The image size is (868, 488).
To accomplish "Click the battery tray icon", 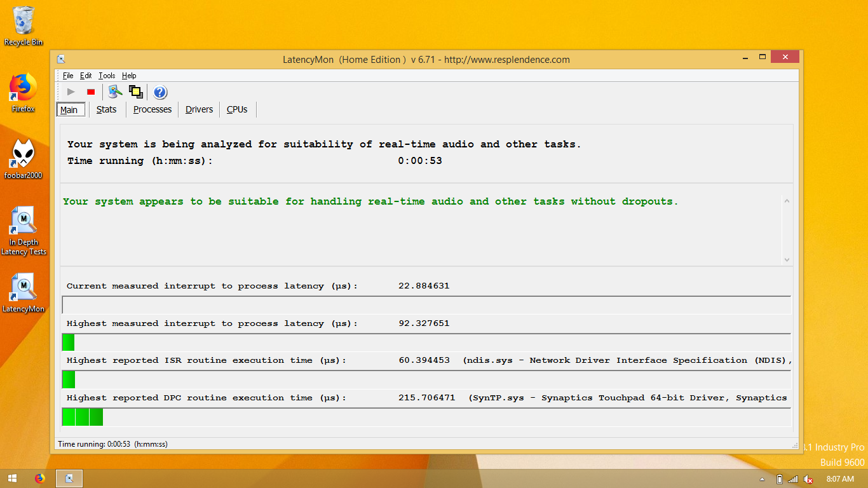I will coord(780,479).
